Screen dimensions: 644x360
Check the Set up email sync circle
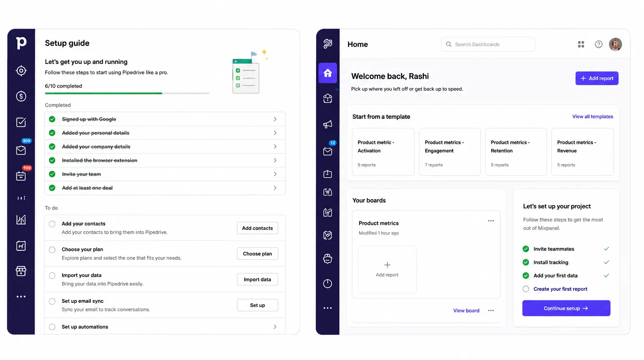coord(52,301)
